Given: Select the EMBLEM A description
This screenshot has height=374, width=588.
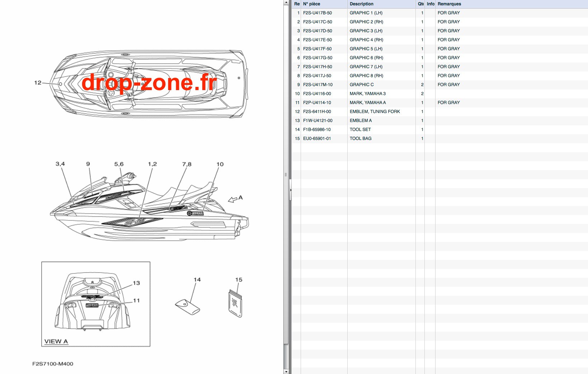Looking at the screenshot, I should (361, 121).
